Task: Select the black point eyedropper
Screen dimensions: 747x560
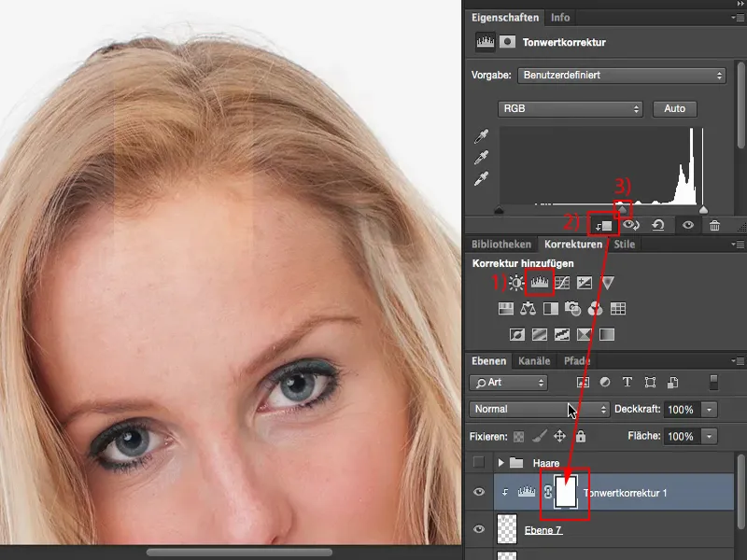Action: click(481, 136)
